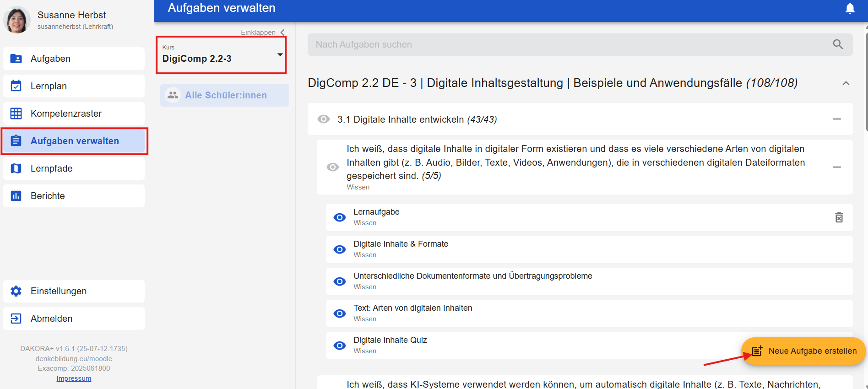This screenshot has height=389, width=868.
Task: Collapse the 3.1 Digitale Inhalte entwickeln row
Action: (x=836, y=119)
